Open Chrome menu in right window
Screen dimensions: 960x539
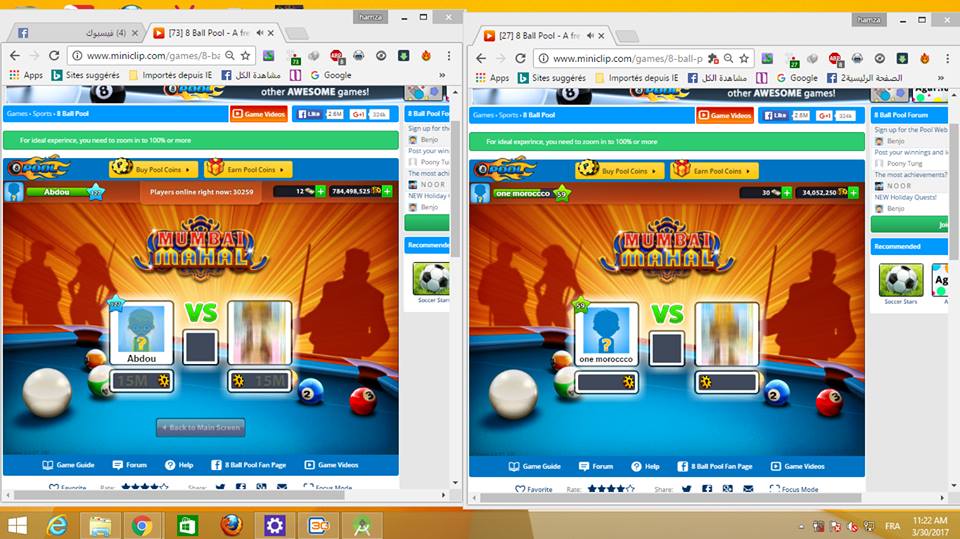947,58
